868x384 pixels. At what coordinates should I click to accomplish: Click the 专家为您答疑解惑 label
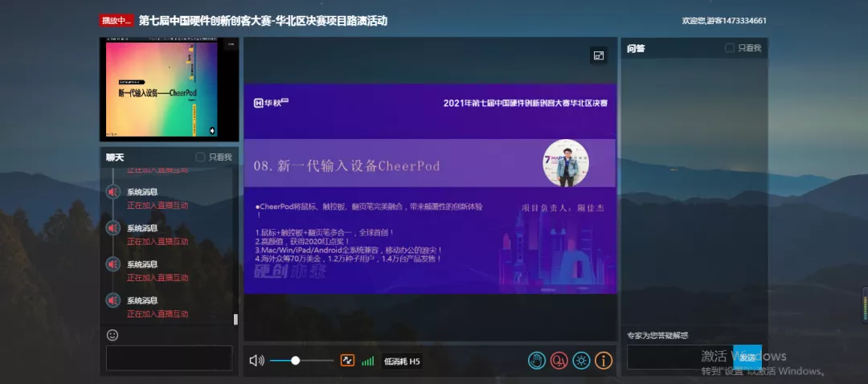(x=657, y=335)
